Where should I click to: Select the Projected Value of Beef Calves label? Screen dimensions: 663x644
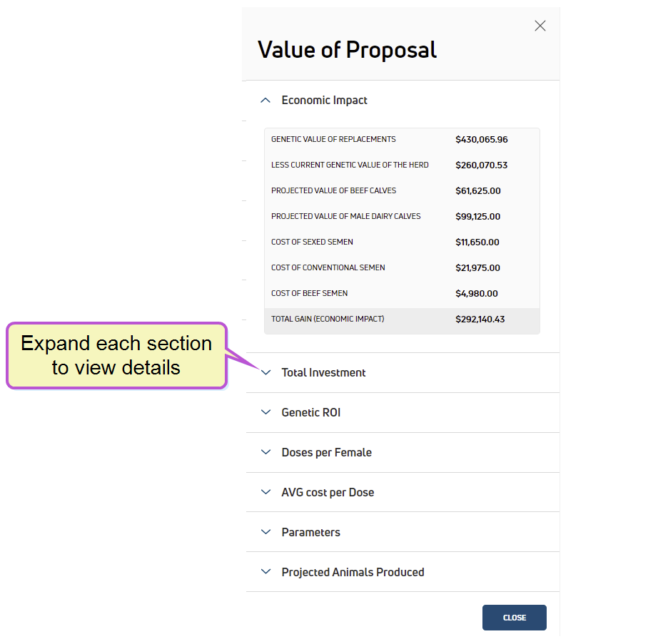click(x=333, y=190)
